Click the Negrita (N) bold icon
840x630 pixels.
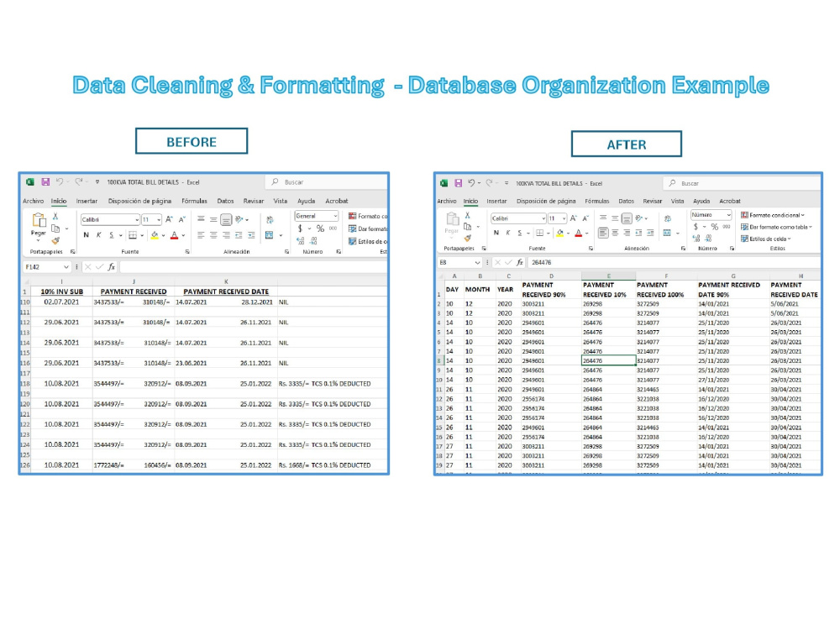[87, 234]
